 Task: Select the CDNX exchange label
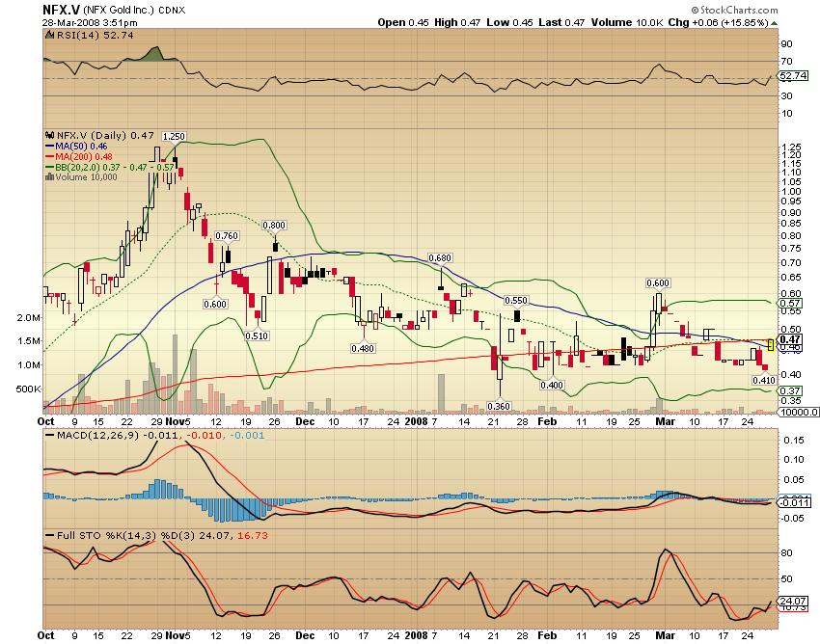(x=172, y=10)
